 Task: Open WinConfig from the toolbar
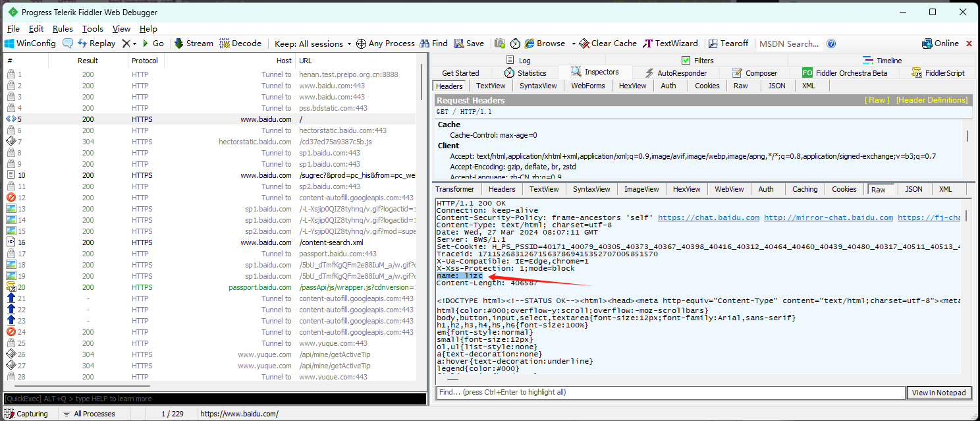tap(30, 43)
